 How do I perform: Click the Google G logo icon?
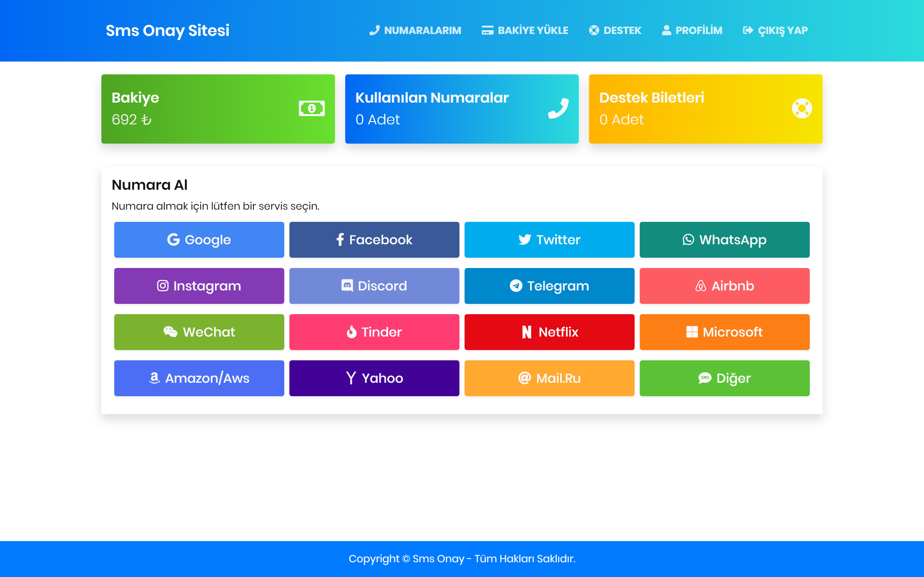[x=173, y=240]
